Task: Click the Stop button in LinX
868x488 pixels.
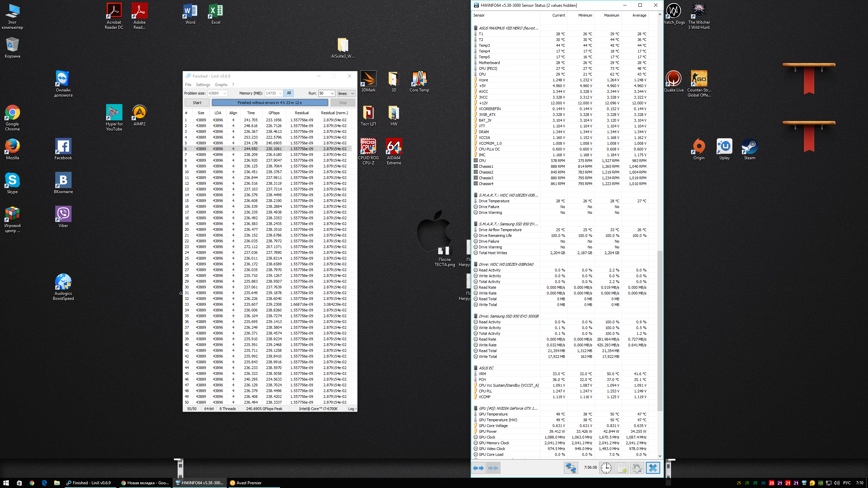Action: coord(343,103)
